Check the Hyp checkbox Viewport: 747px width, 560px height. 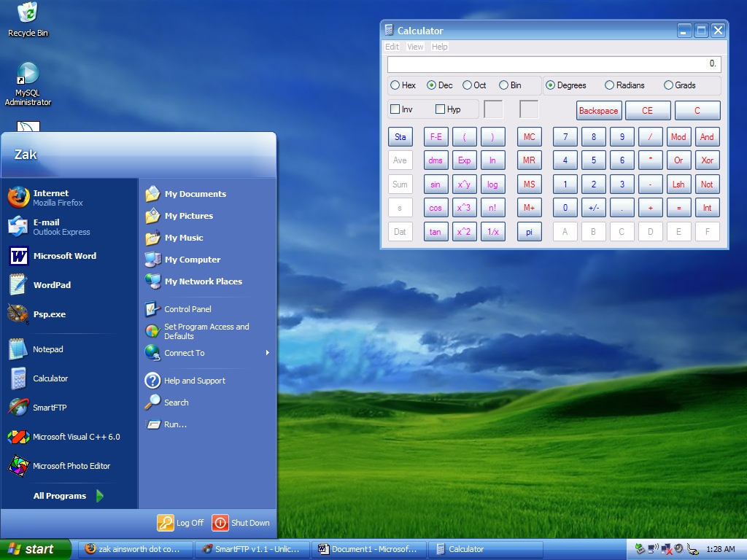click(440, 109)
